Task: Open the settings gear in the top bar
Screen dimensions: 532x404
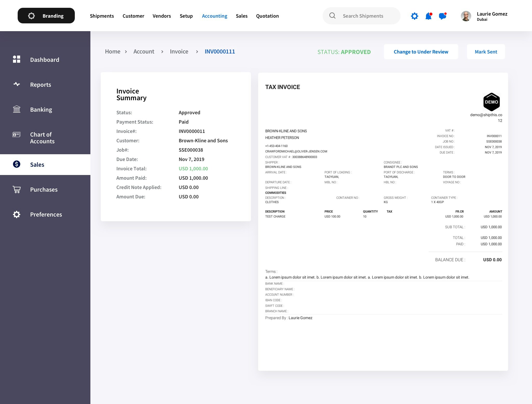Action: pos(415,16)
